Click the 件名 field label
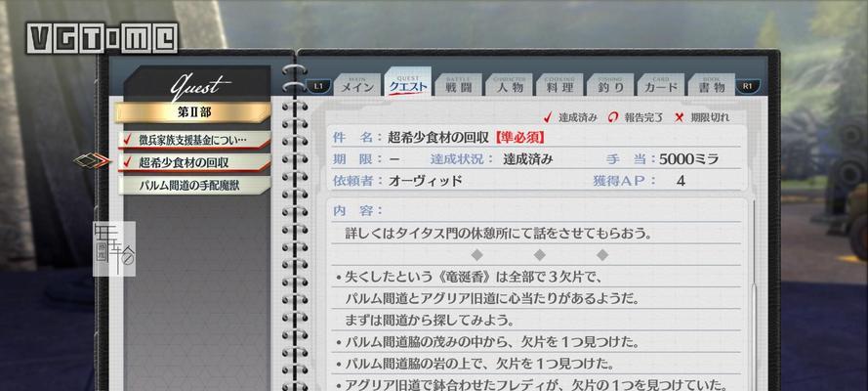This screenshot has width=868, height=391. (357, 138)
